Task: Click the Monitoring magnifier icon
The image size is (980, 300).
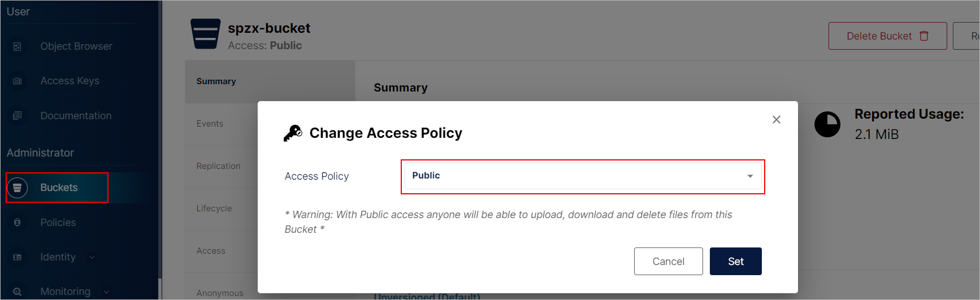Action: point(17,292)
